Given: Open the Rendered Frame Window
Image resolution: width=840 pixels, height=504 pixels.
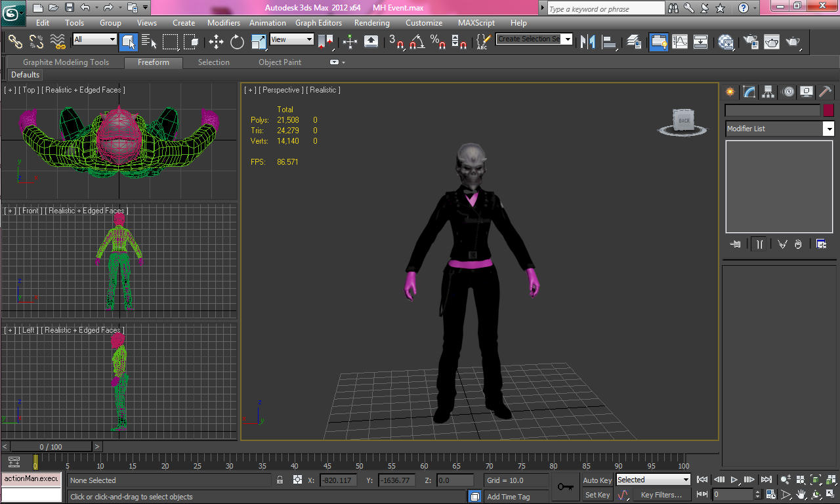Looking at the screenshot, I should coord(772,42).
